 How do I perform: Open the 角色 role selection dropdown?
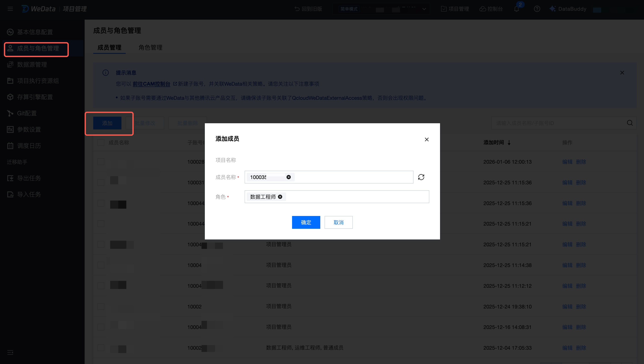point(355,197)
